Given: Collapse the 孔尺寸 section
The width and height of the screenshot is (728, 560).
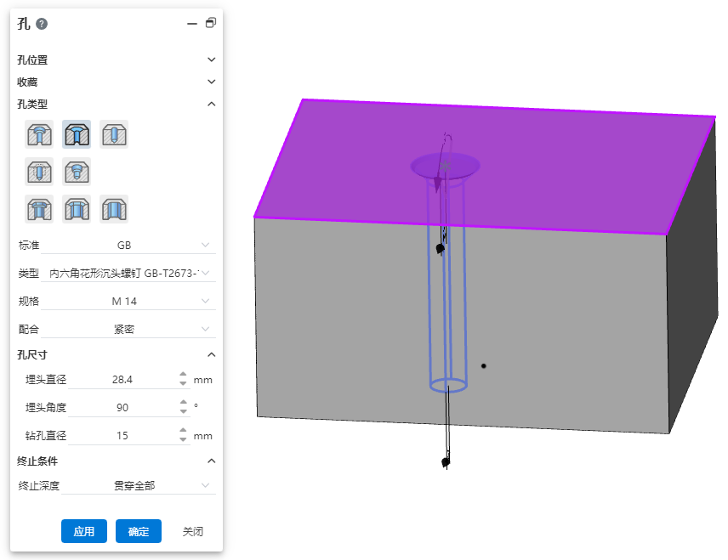Looking at the screenshot, I should coord(211,355).
